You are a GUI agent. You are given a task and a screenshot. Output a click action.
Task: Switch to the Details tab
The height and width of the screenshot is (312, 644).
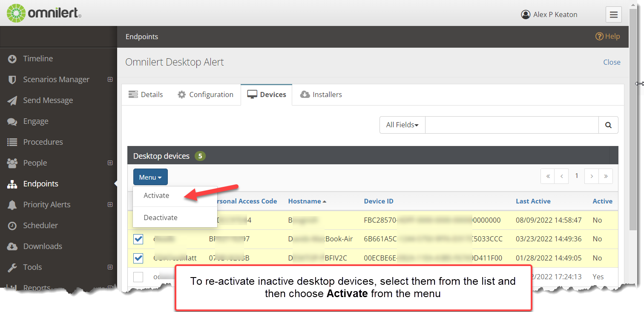coord(146,94)
